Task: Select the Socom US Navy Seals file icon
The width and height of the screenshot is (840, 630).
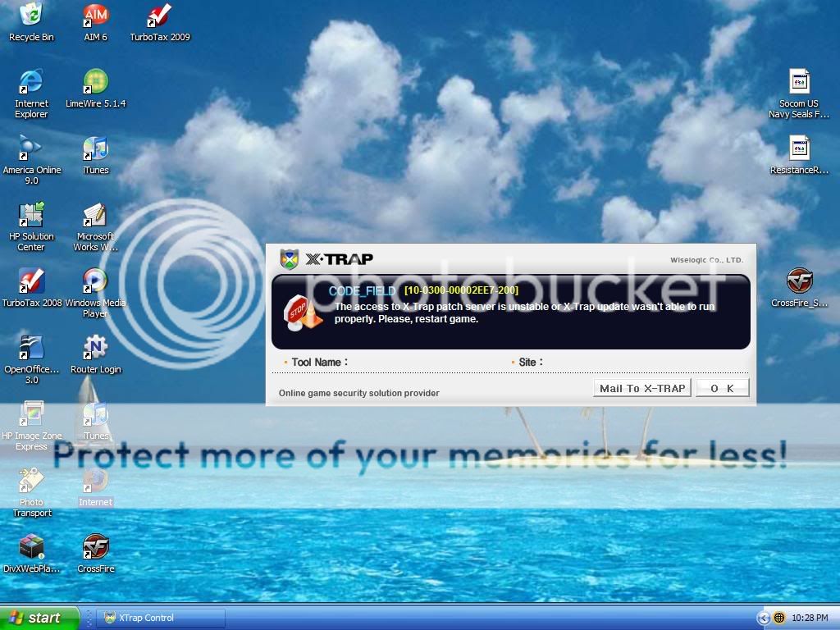Action: (799, 82)
